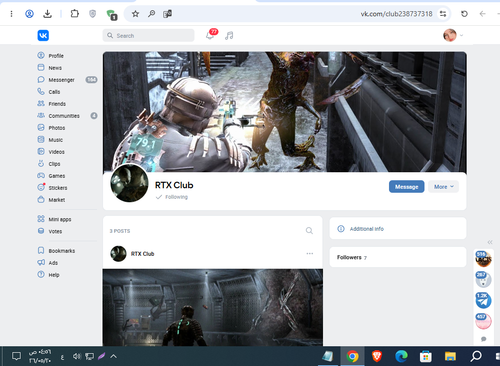The image size is (500, 366).
Task: Select the Bookmarks sidebar icon
Action: 41,250
